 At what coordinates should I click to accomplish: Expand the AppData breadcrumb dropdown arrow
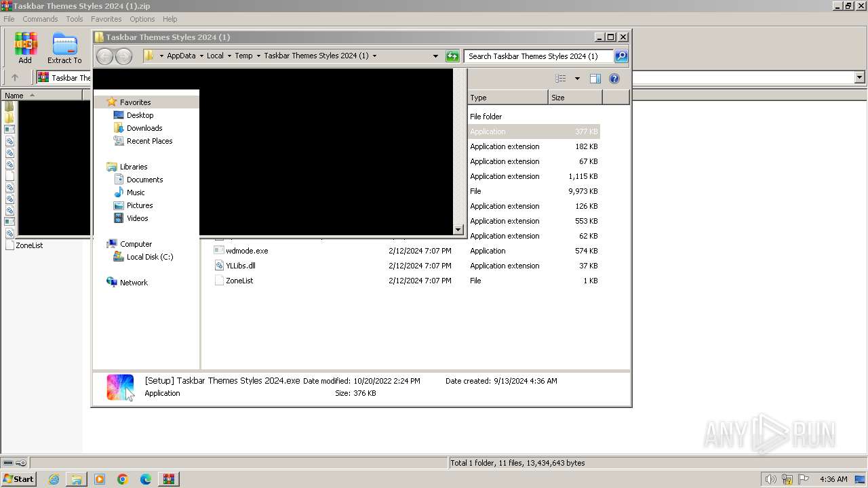coord(201,56)
